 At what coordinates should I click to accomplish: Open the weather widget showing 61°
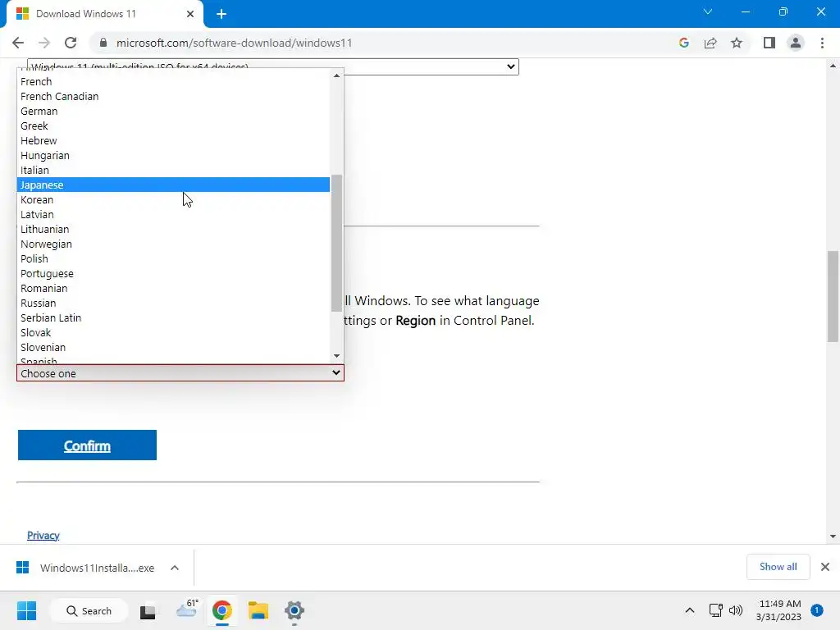point(187,609)
